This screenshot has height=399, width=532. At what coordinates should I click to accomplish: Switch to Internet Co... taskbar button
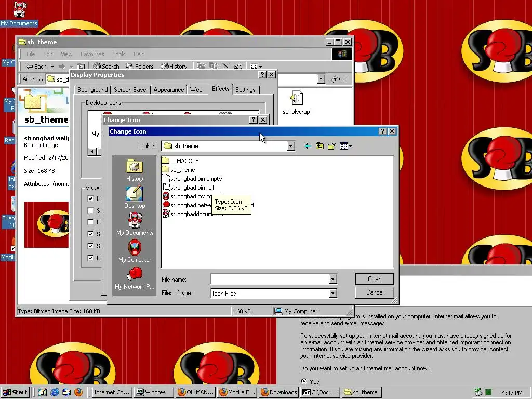(x=111, y=392)
